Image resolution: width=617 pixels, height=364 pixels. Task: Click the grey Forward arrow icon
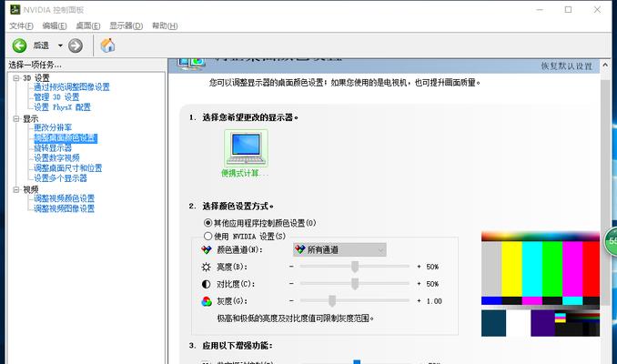(76, 45)
